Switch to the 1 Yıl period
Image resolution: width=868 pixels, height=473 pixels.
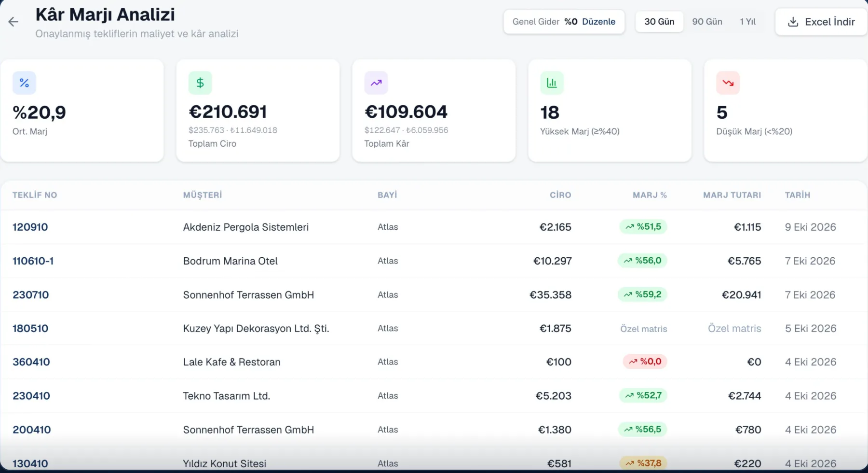(x=747, y=22)
